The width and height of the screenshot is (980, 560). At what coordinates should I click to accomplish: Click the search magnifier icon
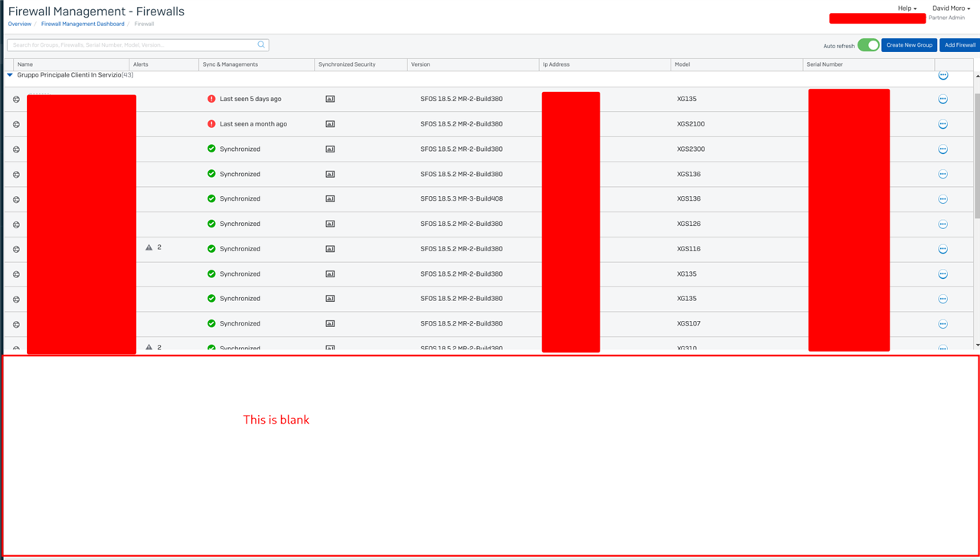(x=261, y=44)
